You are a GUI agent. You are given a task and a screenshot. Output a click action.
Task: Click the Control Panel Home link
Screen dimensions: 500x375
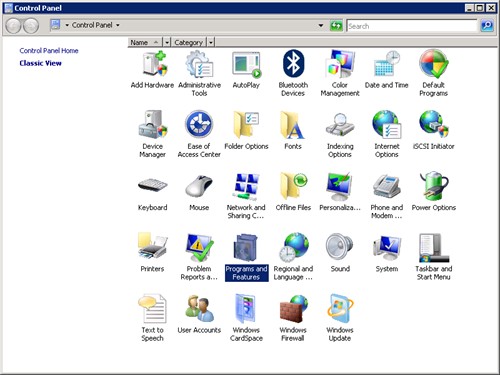49,51
